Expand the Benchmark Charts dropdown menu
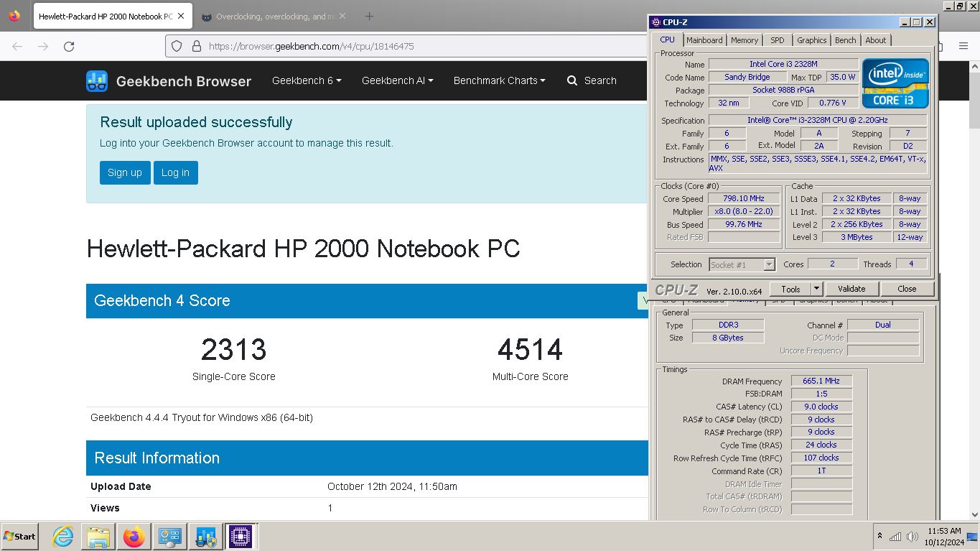 click(499, 80)
